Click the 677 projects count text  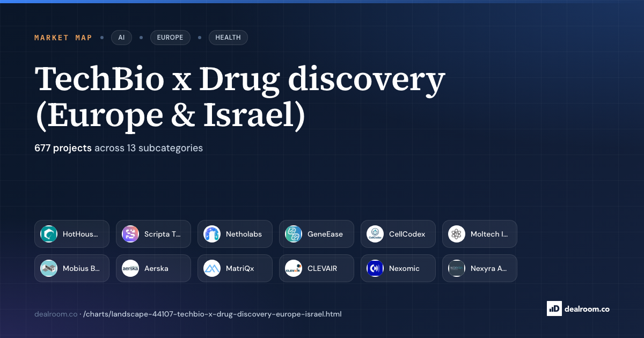[x=63, y=148]
